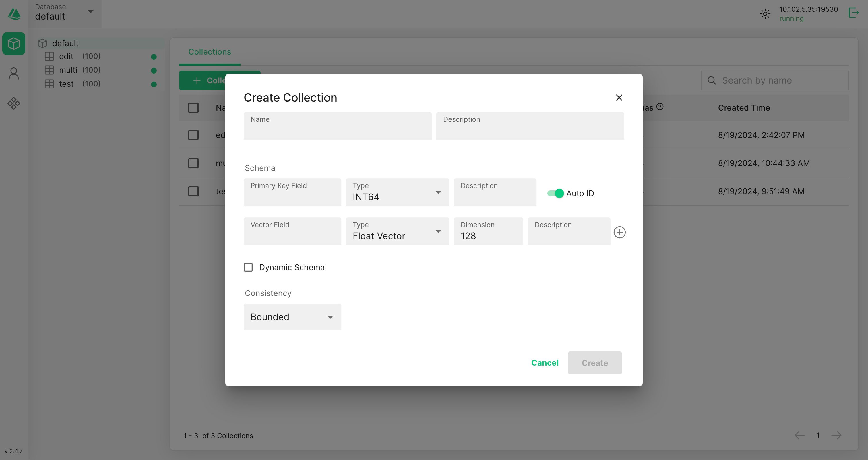Click the Create button

[x=595, y=362]
